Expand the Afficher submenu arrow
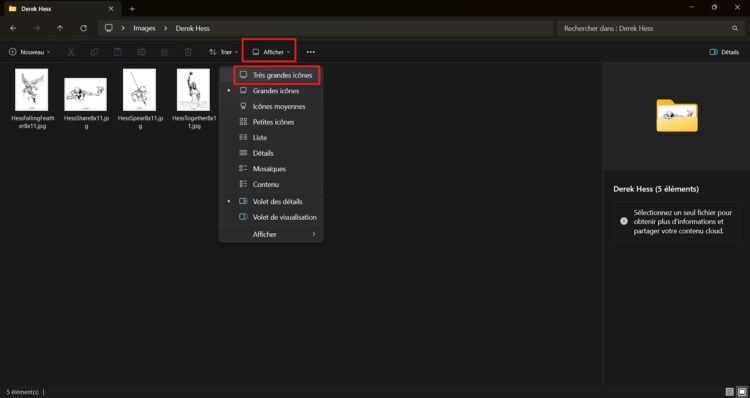Viewport: 750px width, 398px height. point(314,234)
